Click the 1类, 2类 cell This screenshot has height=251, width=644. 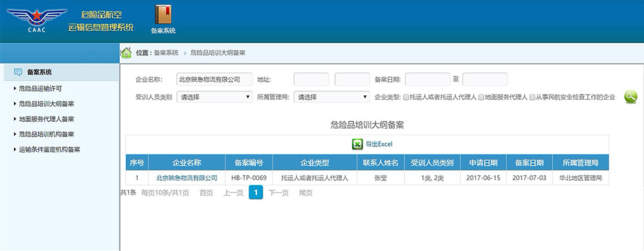point(433,178)
